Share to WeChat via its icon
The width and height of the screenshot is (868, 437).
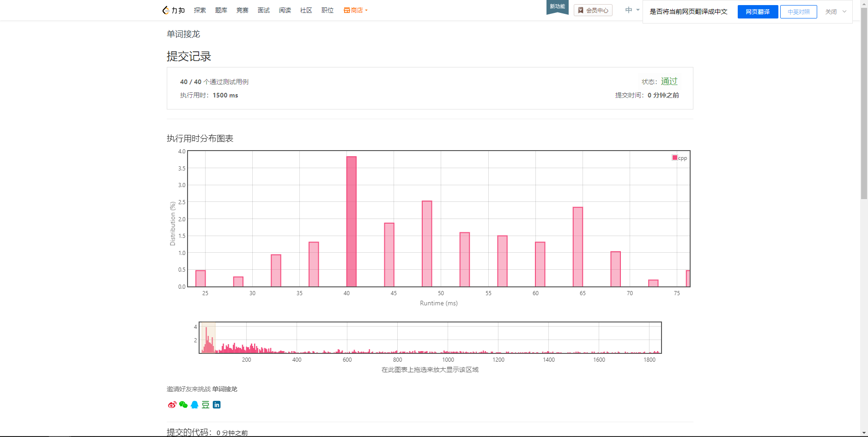[183, 405]
